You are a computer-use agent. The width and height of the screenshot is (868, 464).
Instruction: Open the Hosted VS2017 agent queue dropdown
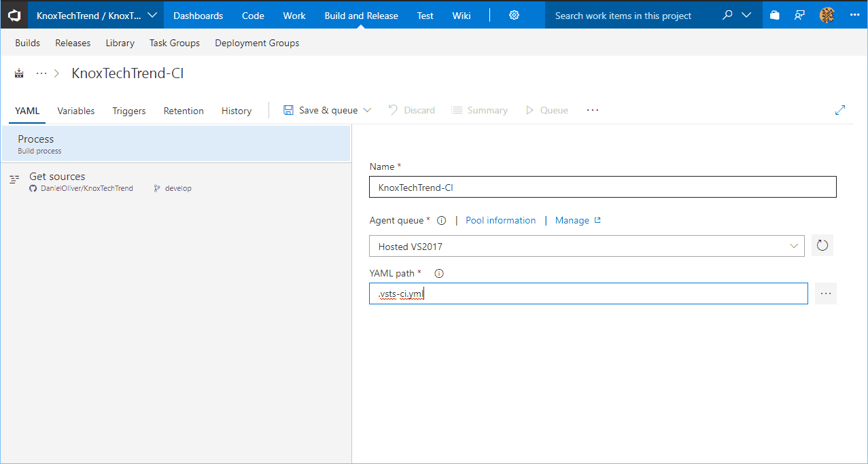[x=587, y=246]
